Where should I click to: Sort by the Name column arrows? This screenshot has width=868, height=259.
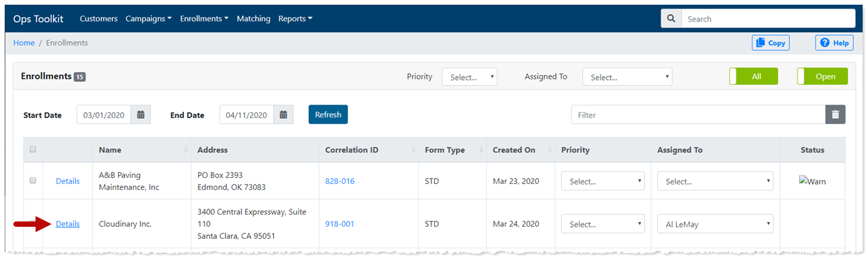(x=186, y=150)
